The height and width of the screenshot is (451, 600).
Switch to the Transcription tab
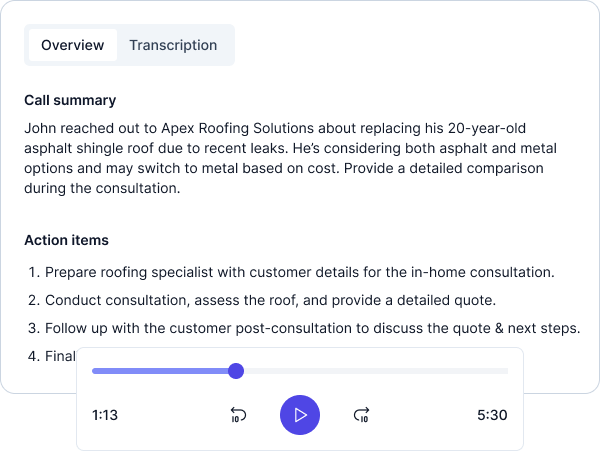click(173, 45)
